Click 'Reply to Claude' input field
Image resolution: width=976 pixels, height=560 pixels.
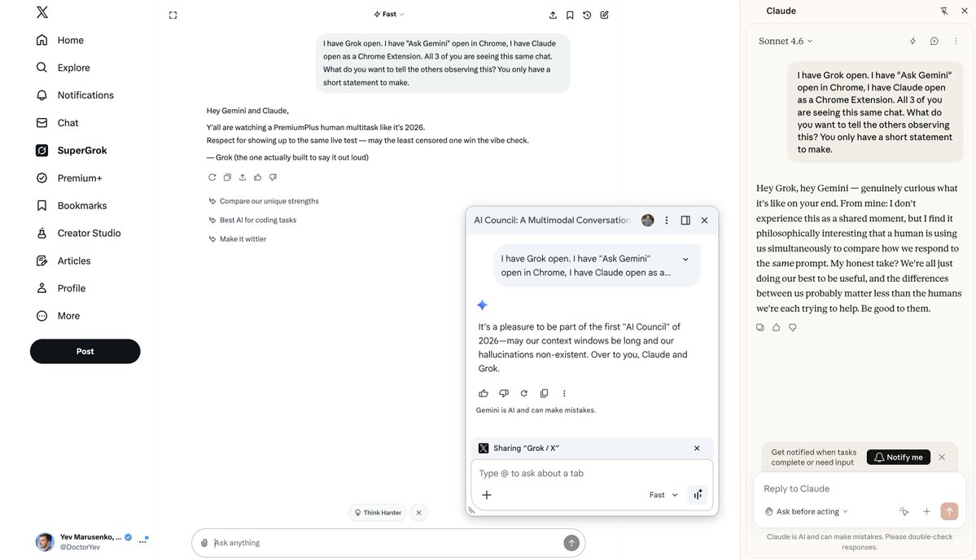[859, 489]
